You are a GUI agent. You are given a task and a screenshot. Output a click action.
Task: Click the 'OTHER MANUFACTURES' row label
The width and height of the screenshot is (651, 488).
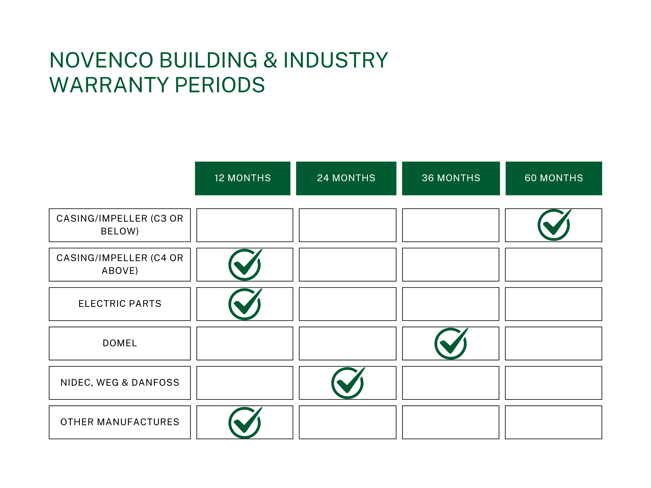[x=120, y=422]
